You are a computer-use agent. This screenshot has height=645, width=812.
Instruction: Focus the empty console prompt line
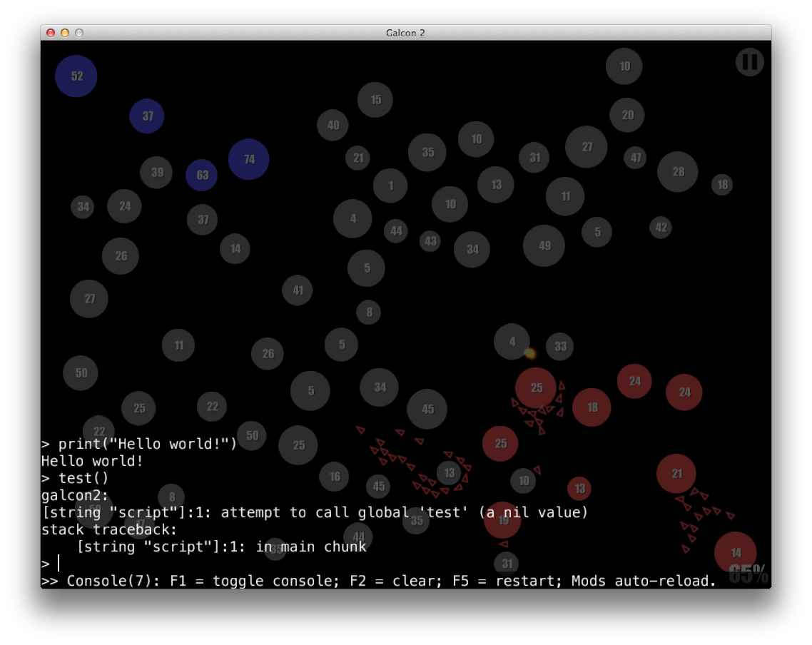[406, 563]
